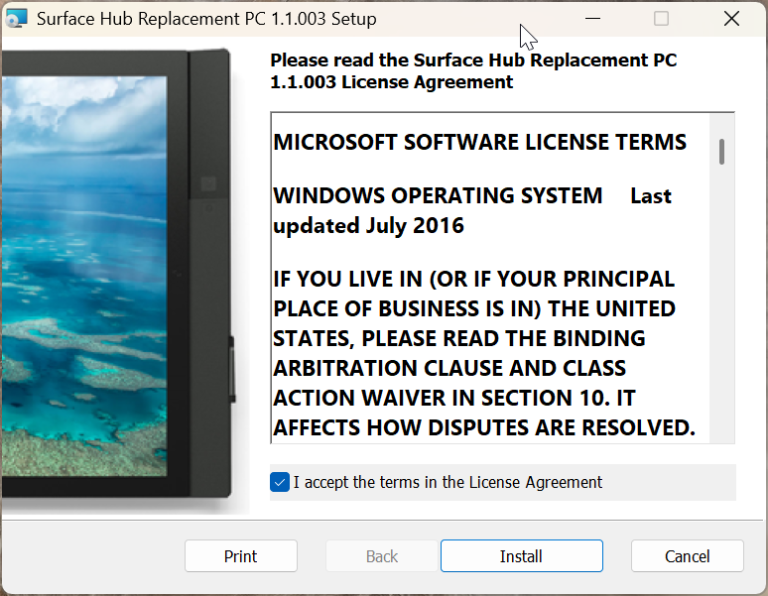
Task: Click the license text scrollbar thumb
Action: pyautogui.click(x=721, y=152)
